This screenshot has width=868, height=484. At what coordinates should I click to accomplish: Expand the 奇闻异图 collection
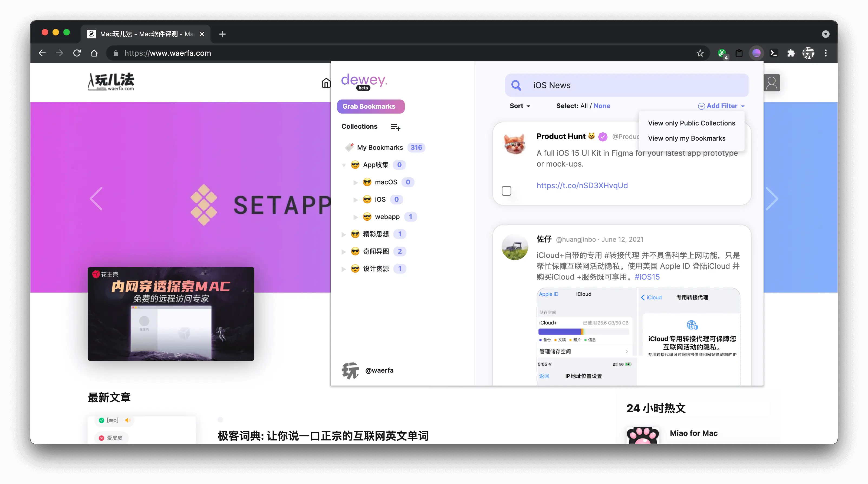(344, 252)
